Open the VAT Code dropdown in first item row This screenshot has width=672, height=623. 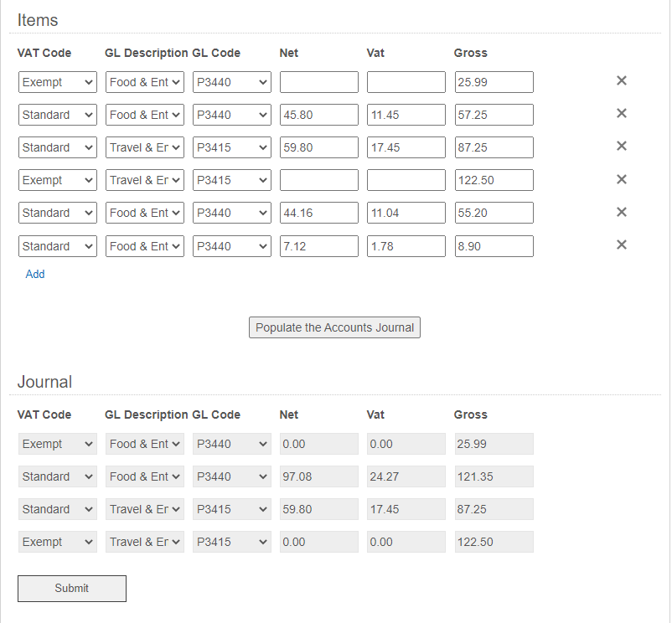(58, 82)
